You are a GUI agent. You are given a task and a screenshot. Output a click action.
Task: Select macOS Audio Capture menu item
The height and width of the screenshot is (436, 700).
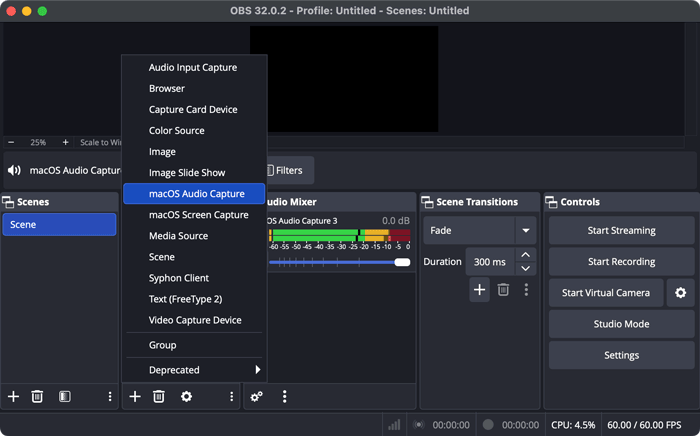tap(194, 194)
